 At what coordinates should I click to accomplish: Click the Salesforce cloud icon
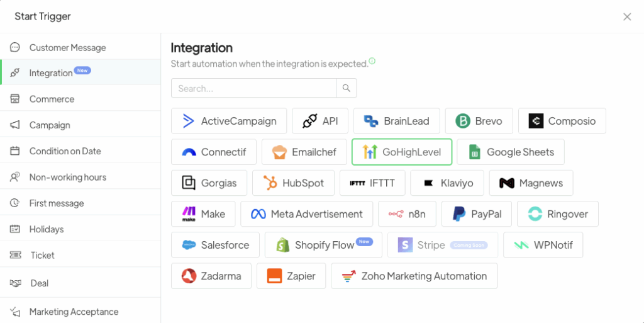[x=189, y=245]
